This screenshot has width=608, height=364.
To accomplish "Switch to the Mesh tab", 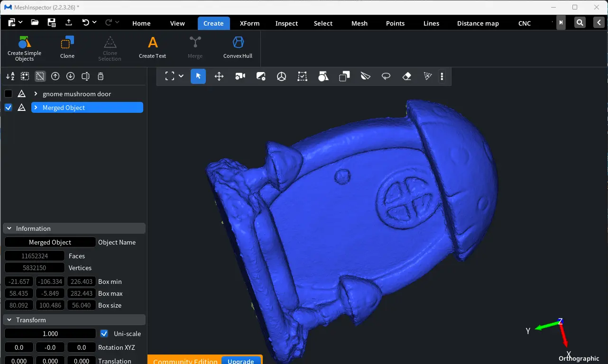I will click(359, 23).
